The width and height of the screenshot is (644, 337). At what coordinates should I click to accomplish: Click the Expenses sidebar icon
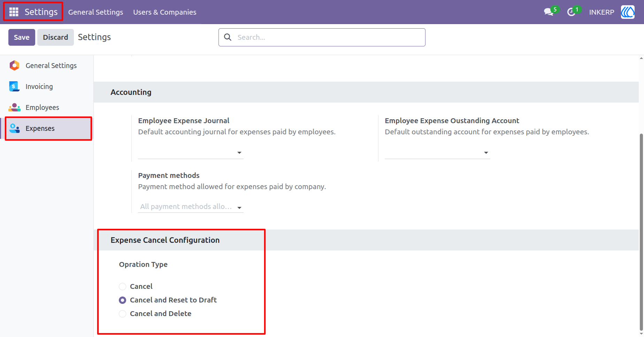[x=14, y=128]
